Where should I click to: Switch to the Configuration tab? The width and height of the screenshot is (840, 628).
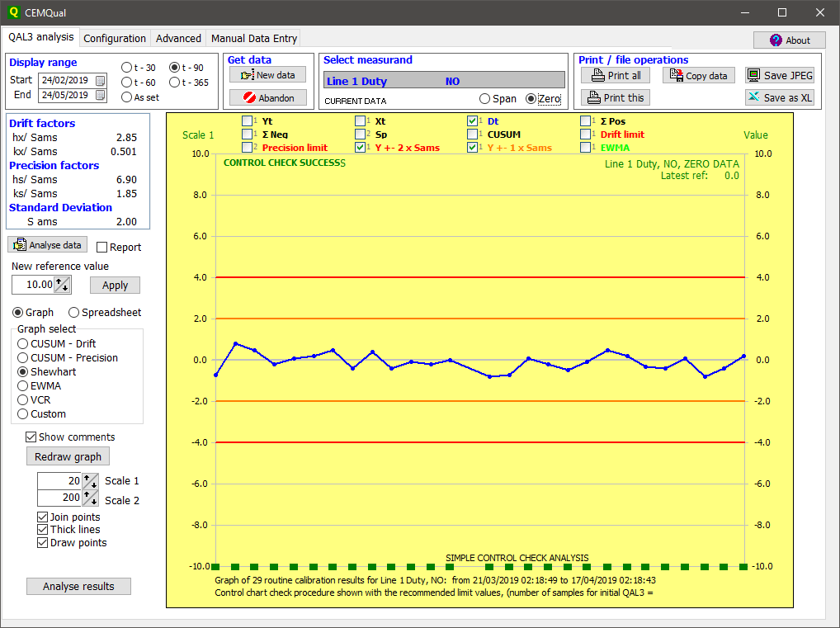(x=115, y=38)
